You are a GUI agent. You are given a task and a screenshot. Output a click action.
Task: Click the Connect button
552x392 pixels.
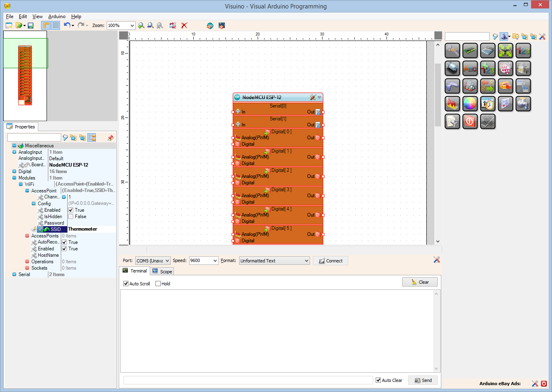(331, 261)
